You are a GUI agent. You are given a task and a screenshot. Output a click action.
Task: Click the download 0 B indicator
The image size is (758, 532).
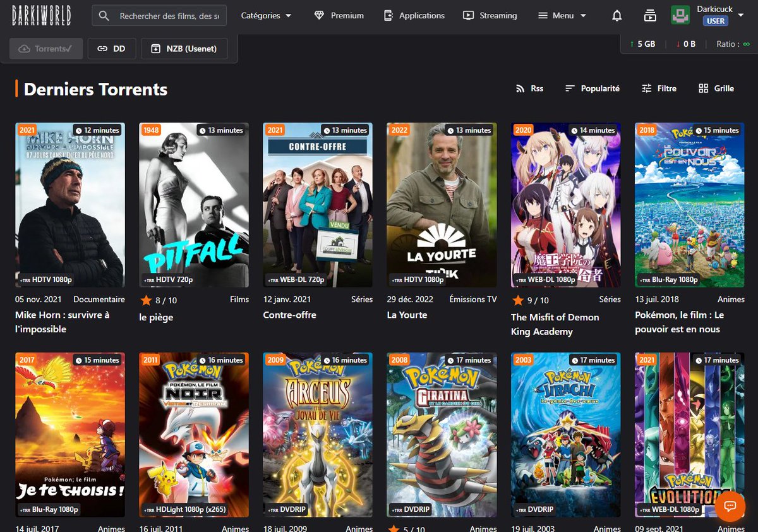tap(685, 44)
